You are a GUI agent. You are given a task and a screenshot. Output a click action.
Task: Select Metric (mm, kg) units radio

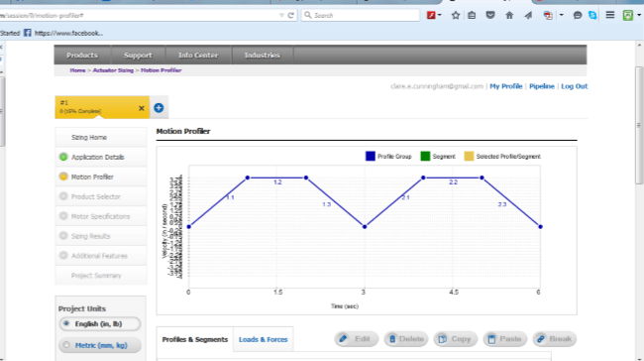66,345
